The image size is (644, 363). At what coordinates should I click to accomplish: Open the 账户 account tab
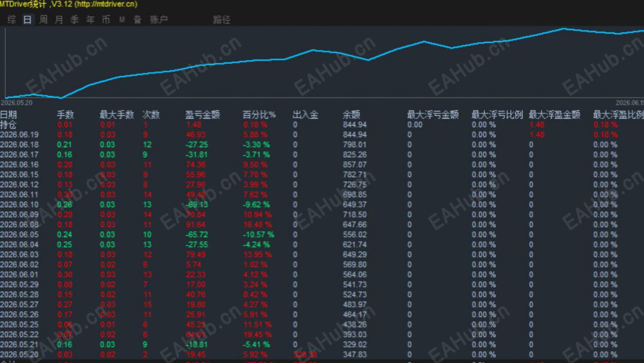pyautogui.click(x=159, y=20)
